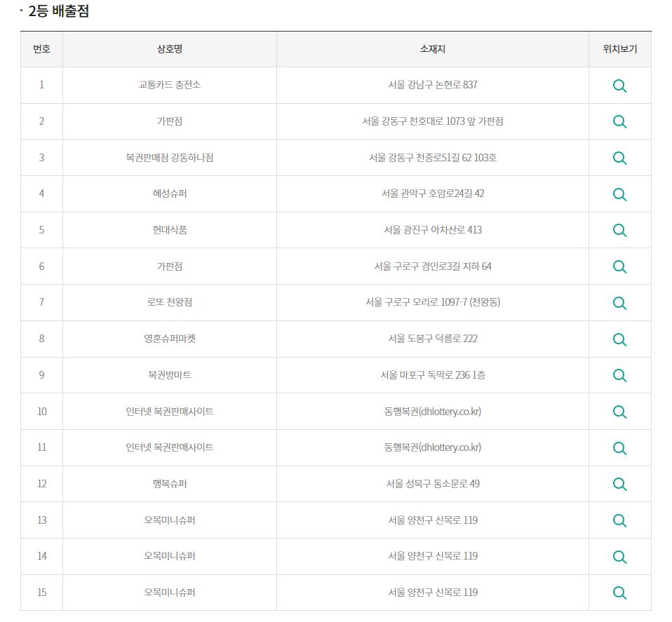Select 오목미니슈퍼 name in row 14

tap(170, 556)
